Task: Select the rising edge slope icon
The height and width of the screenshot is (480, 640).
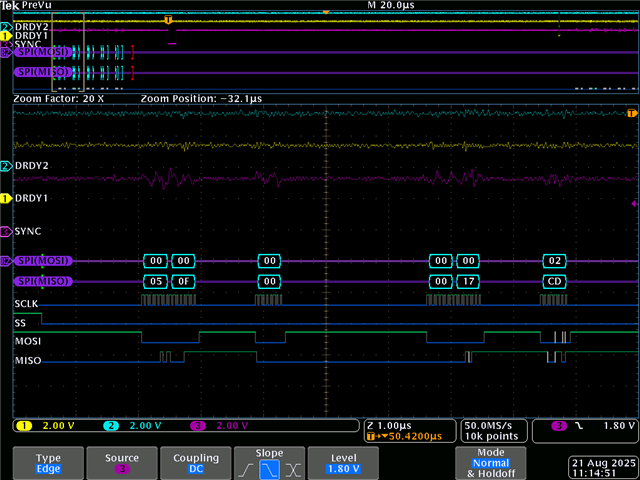Action: (x=246, y=470)
